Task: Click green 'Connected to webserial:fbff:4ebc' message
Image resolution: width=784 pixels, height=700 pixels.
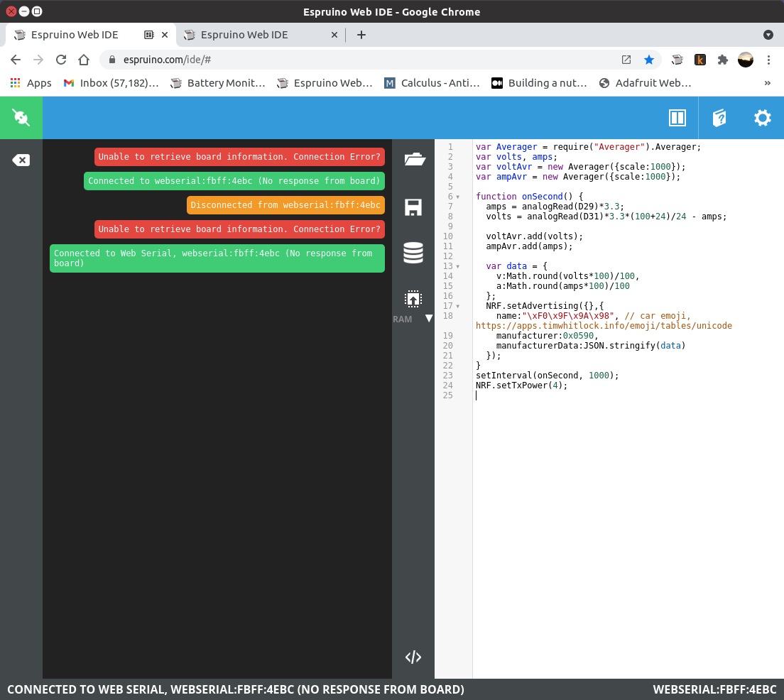Action: (x=234, y=180)
